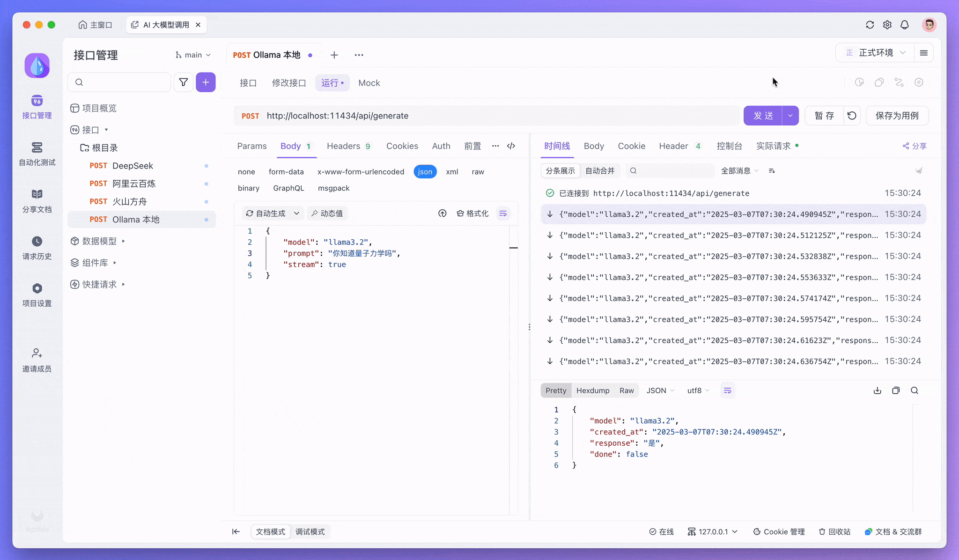Search within the response viewer

click(x=915, y=391)
